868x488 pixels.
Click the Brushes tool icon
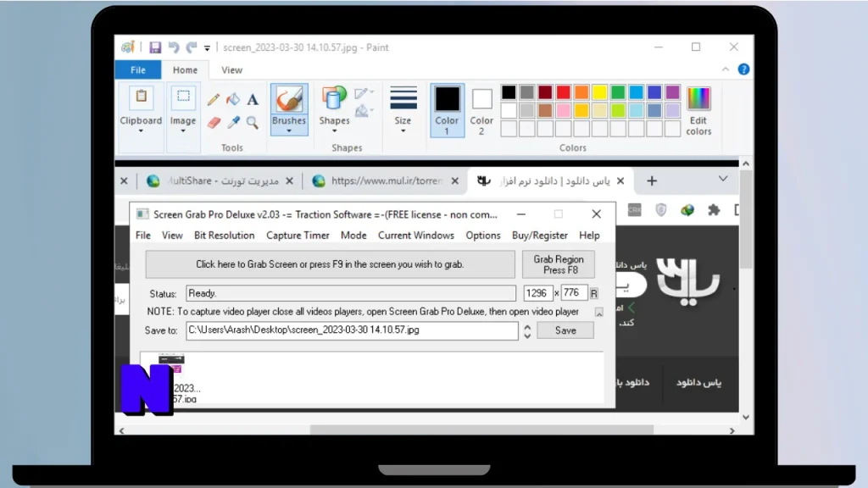click(x=289, y=99)
